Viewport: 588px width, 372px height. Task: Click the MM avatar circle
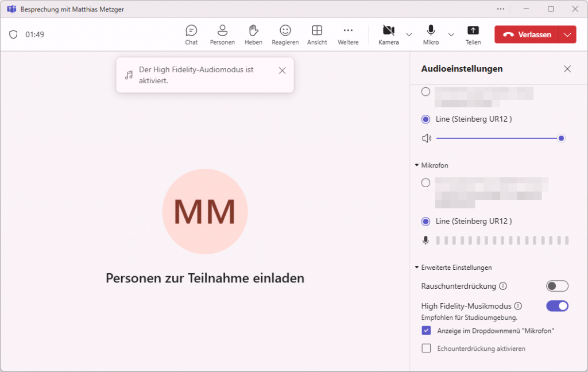(x=205, y=211)
